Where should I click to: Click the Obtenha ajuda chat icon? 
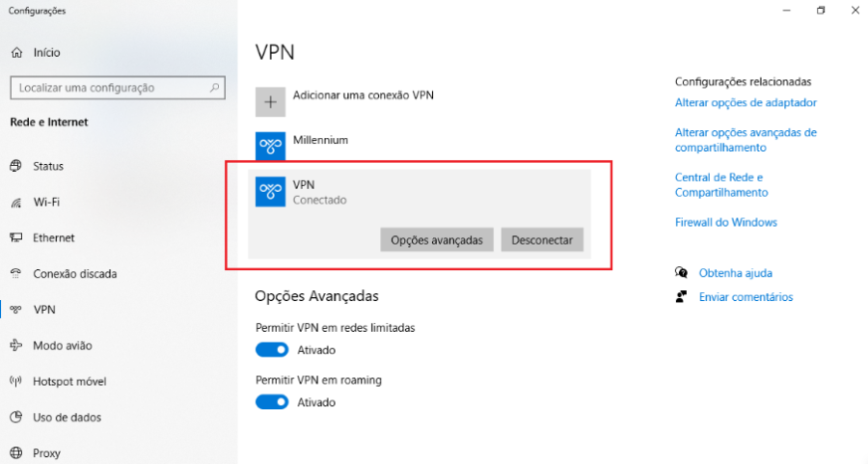pyautogui.click(x=682, y=273)
